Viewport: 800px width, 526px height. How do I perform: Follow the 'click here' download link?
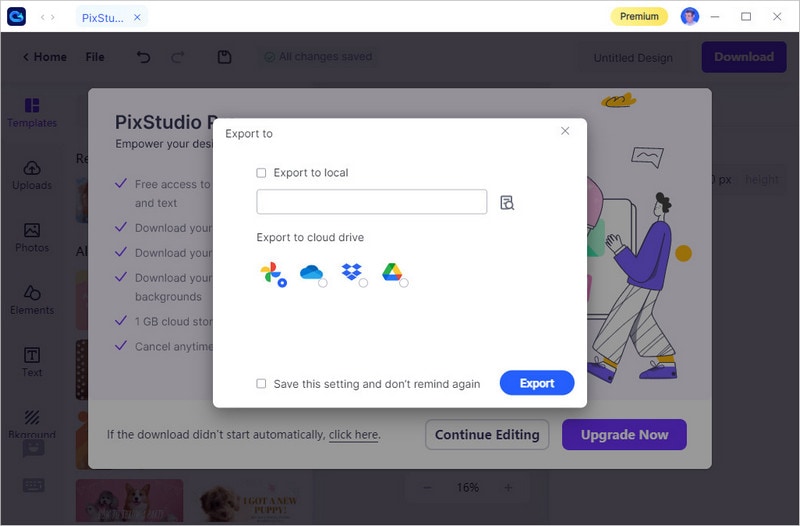[x=354, y=435]
